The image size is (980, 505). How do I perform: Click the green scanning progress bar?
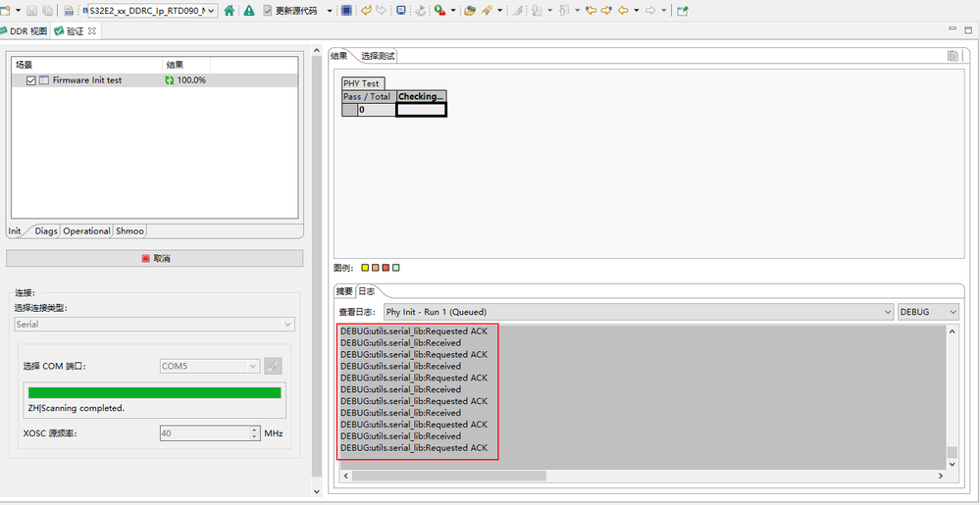pyautogui.click(x=154, y=392)
